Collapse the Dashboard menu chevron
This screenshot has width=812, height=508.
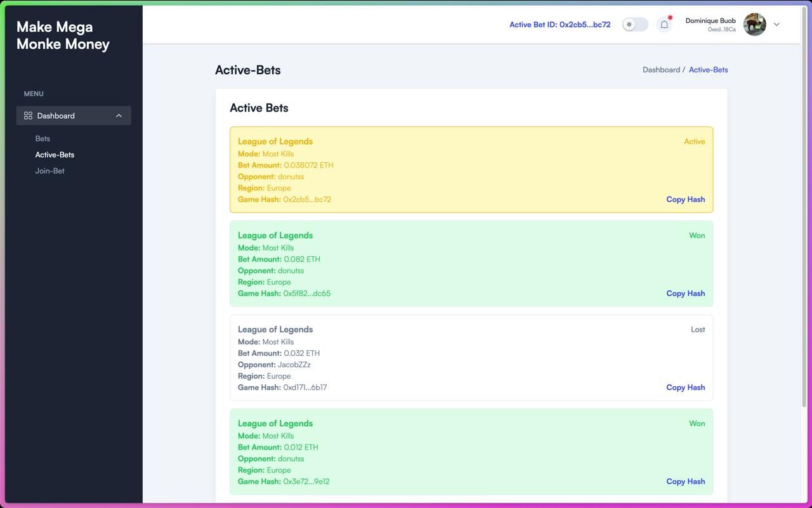[x=119, y=115]
